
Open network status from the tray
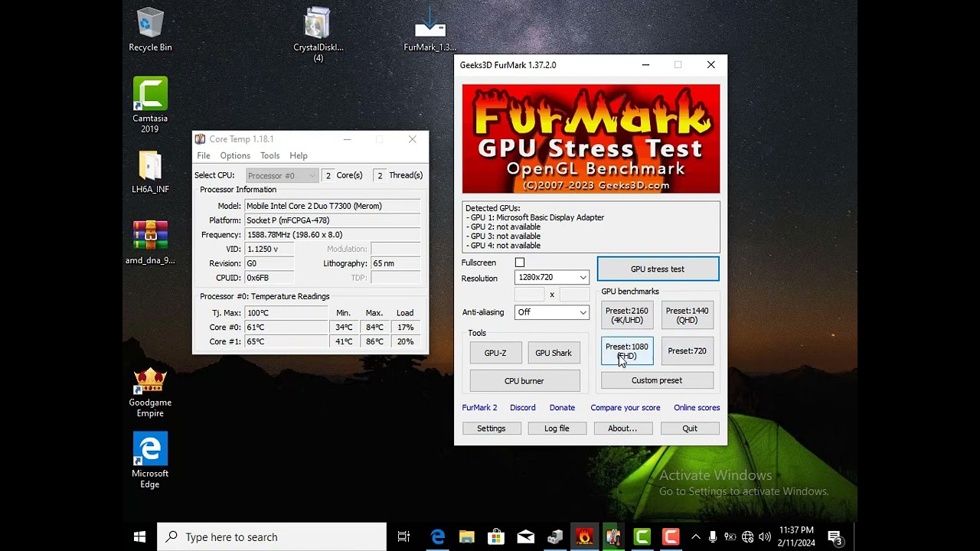(x=747, y=537)
